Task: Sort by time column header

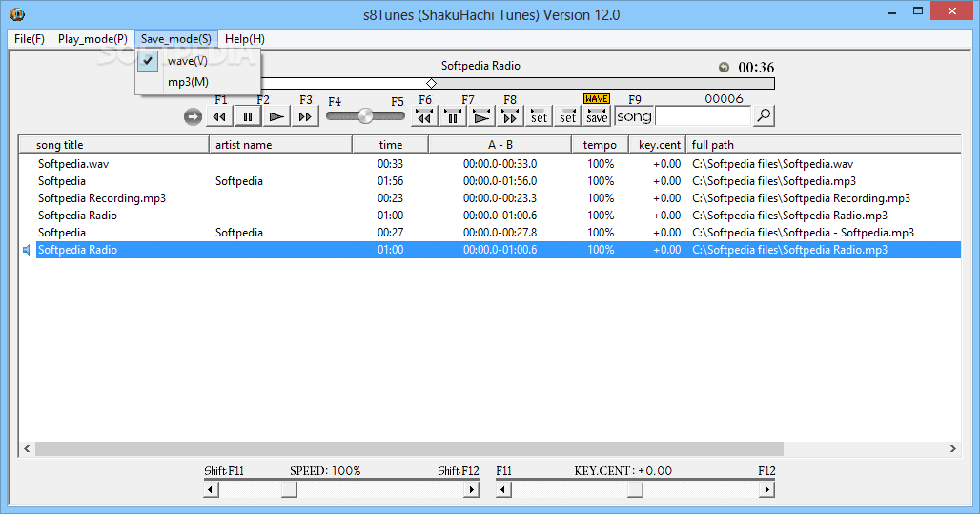Action: (x=391, y=144)
